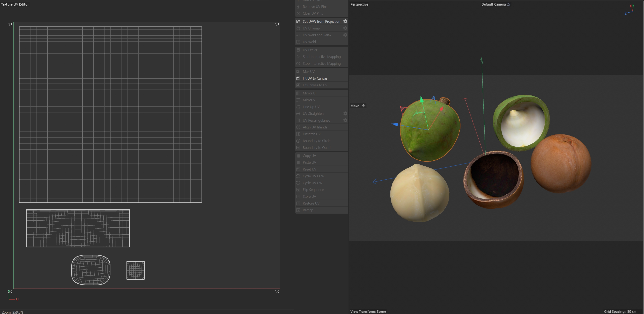This screenshot has height=314, width=644.
Task: Select the rounded UV island
Action: click(x=91, y=270)
